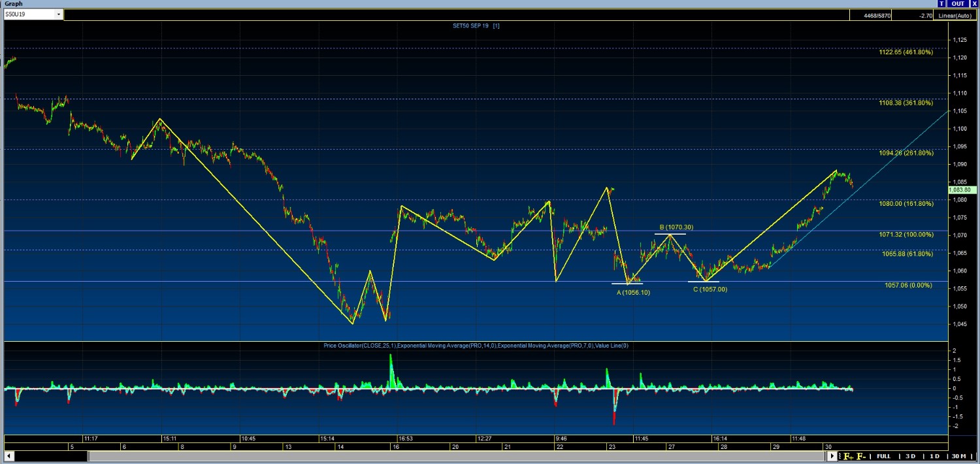Select the FULL time range view
Screen dimensions: 980x464
[x=883, y=456]
